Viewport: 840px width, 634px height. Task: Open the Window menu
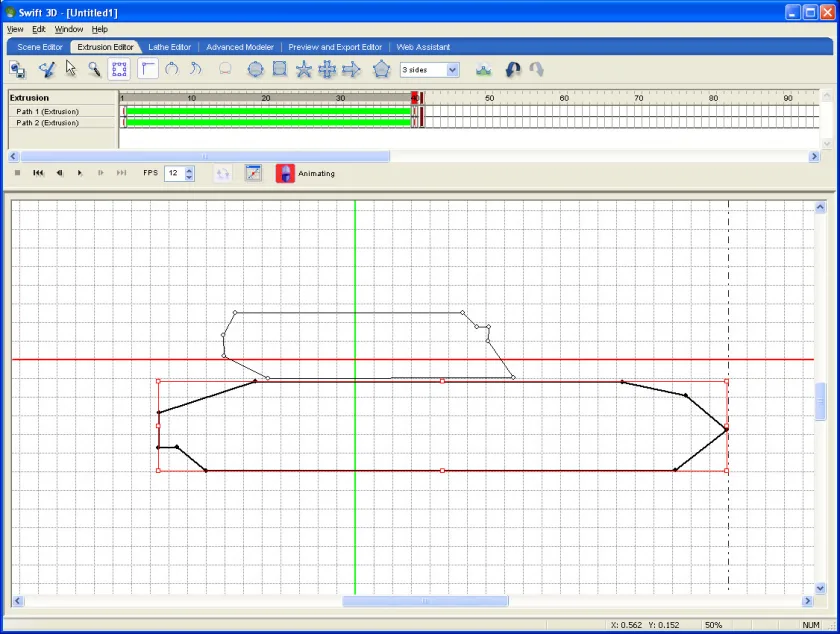(x=69, y=29)
